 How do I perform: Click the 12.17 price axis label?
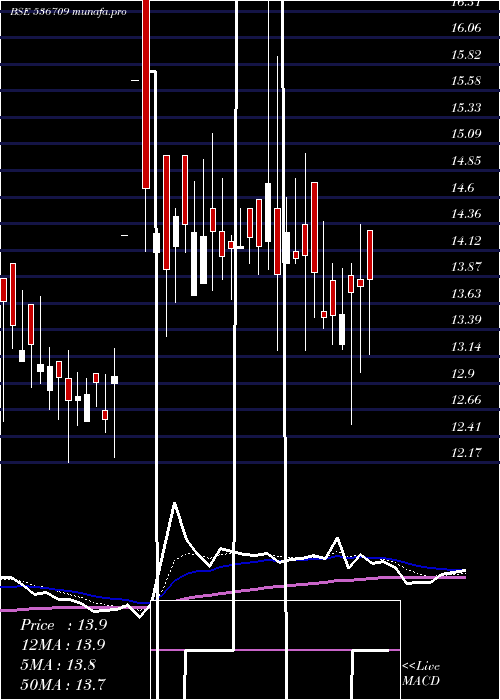[466, 453]
